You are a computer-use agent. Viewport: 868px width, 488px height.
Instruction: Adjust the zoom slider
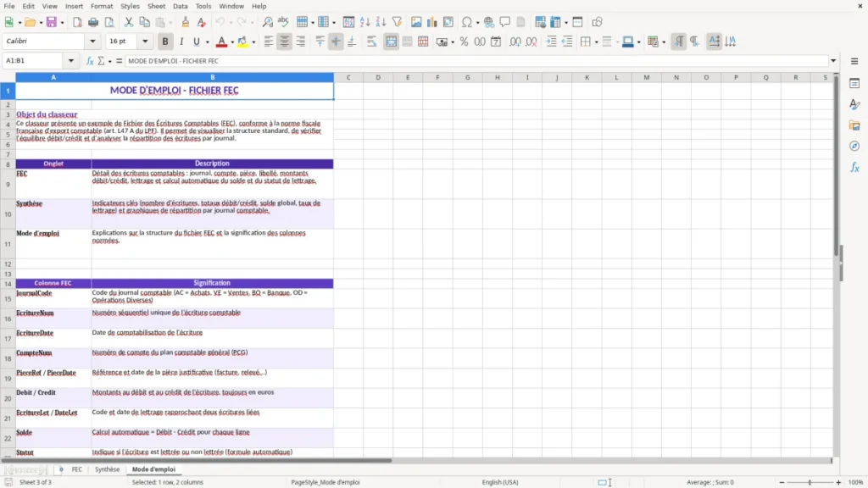(x=810, y=482)
